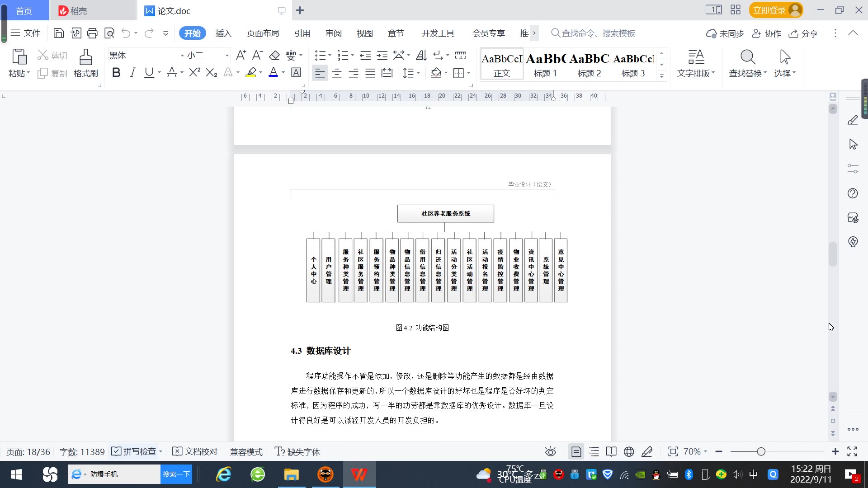Expand Select tool dropdown
This screenshot has width=868, height=488.
794,73
